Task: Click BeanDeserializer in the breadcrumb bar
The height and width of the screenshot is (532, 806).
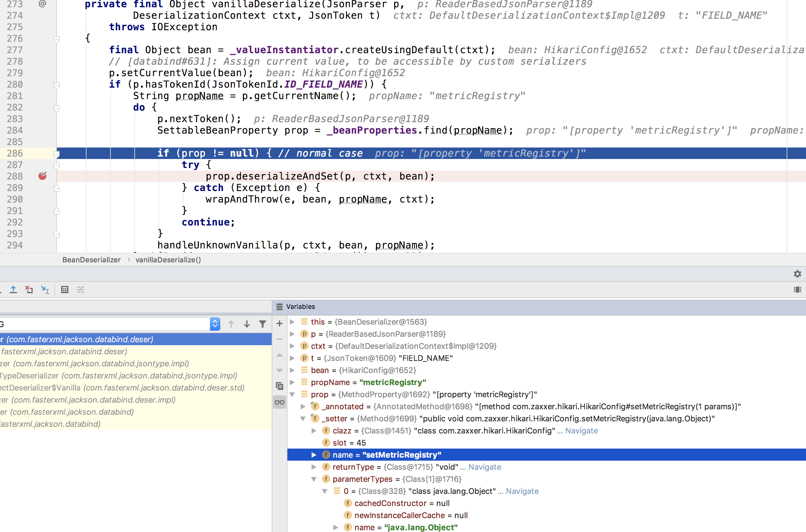Action: (91, 260)
